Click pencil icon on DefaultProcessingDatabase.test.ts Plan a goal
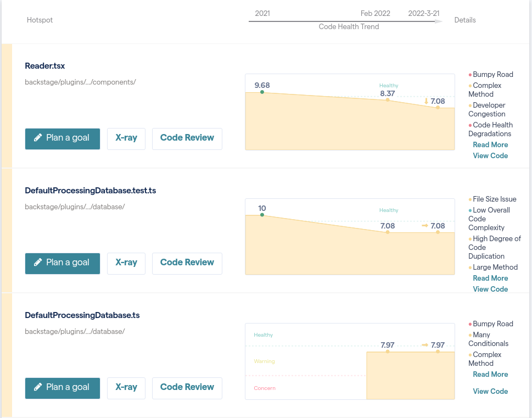This screenshot has height=418, width=532. (38, 262)
